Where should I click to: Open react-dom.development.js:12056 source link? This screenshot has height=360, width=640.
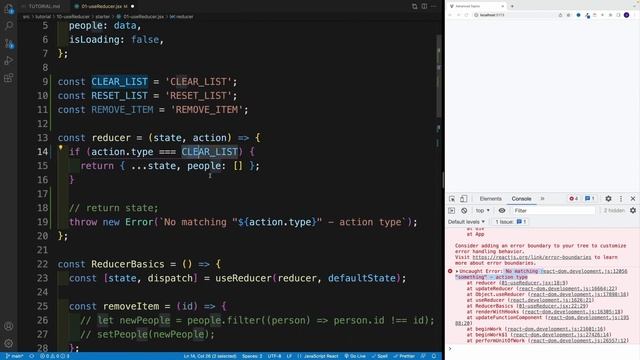[x=584, y=271]
